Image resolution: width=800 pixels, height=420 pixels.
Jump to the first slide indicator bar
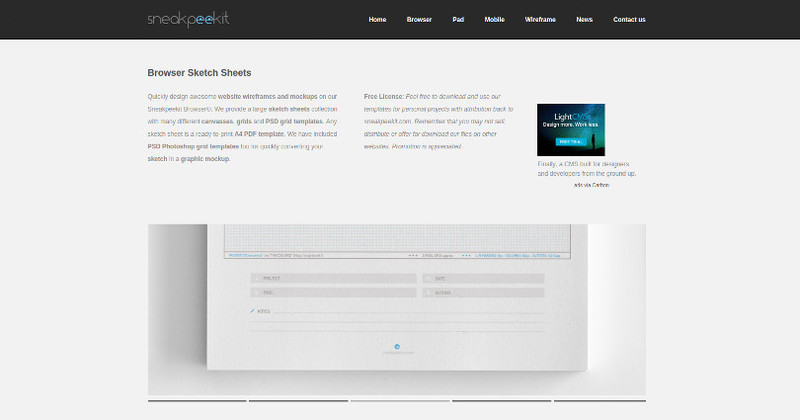[x=197, y=401]
